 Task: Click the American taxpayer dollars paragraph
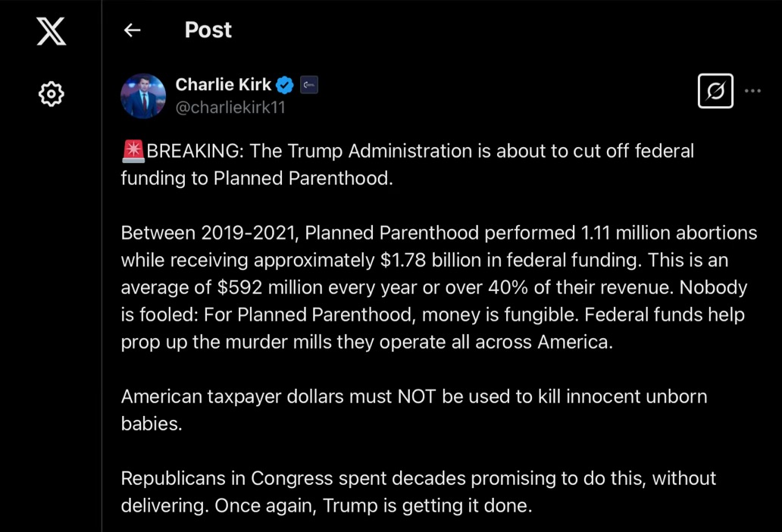[x=414, y=410]
